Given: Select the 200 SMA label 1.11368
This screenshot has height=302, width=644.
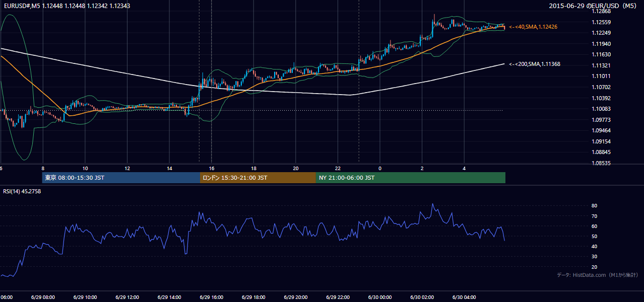Looking at the screenshot, I should point(535,64).
